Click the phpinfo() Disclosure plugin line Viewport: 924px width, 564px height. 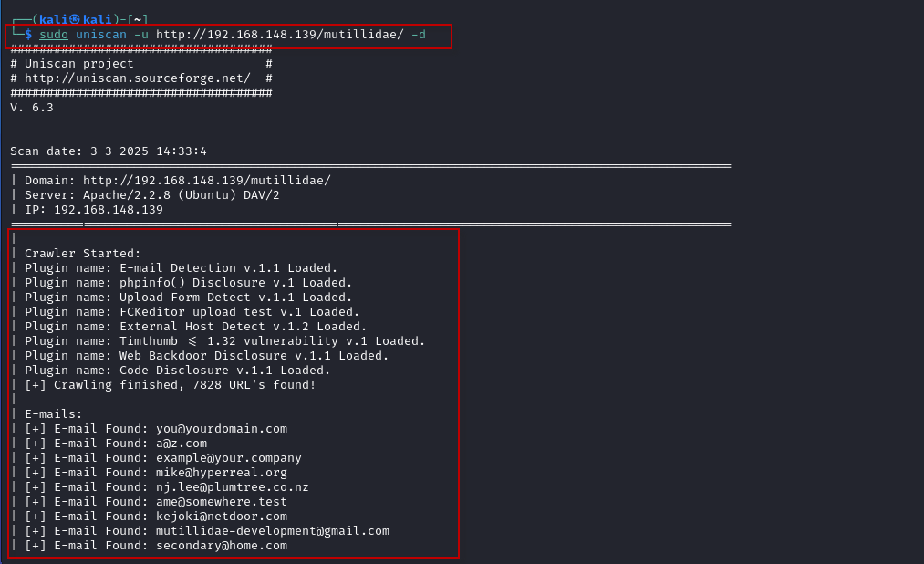(188, 283)
